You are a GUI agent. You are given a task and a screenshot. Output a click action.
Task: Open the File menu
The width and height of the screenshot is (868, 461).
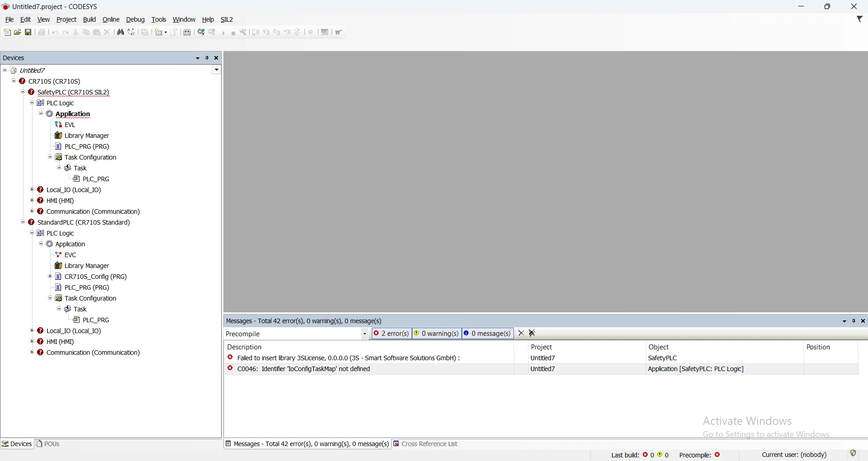coord(9,19)
